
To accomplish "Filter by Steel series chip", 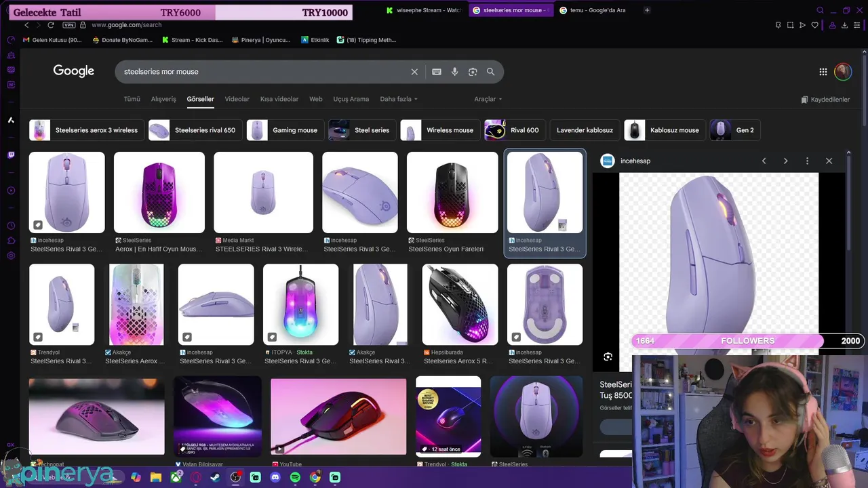I will [361, 130].
